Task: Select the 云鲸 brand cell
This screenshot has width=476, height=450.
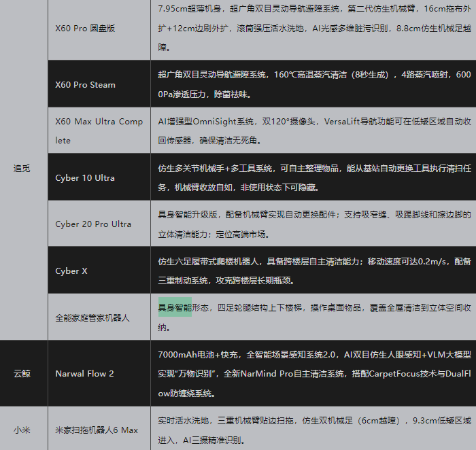Action: (x=22, y=373)
